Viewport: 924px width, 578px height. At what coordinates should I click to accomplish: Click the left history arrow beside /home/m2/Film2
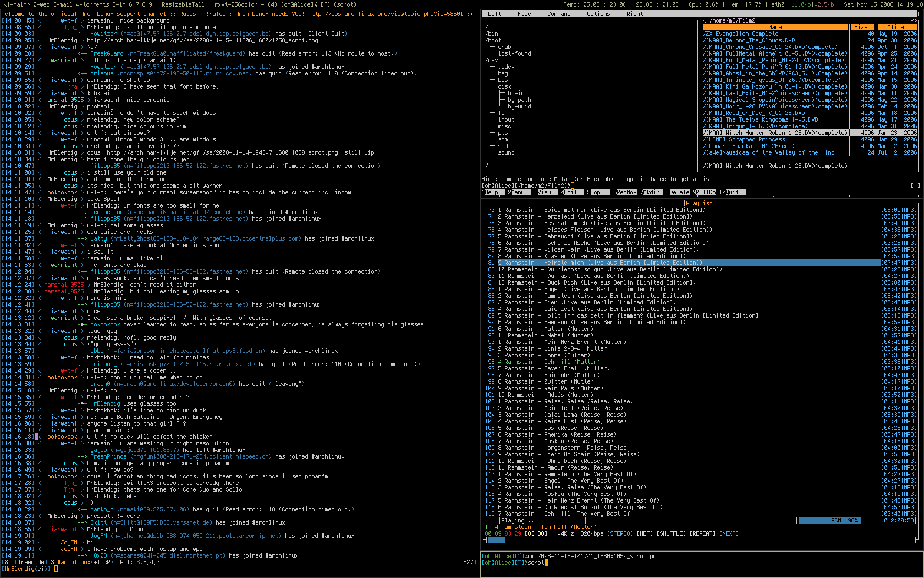(705, 20)
